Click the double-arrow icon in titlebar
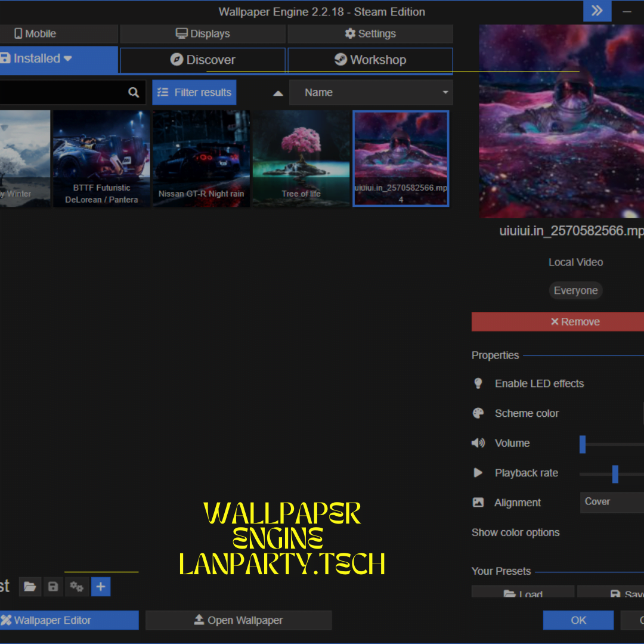This screenshot has height=644, width=644. point(597,11)
